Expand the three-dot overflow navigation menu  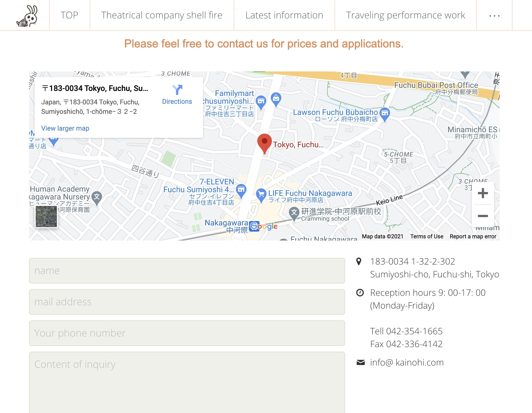click(494, 16)
